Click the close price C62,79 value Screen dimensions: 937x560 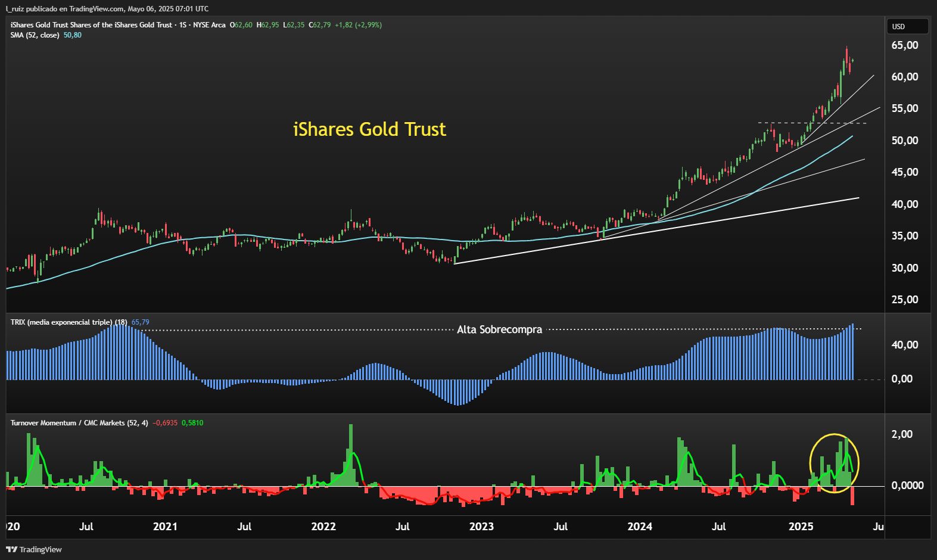(x=319, y=25)
